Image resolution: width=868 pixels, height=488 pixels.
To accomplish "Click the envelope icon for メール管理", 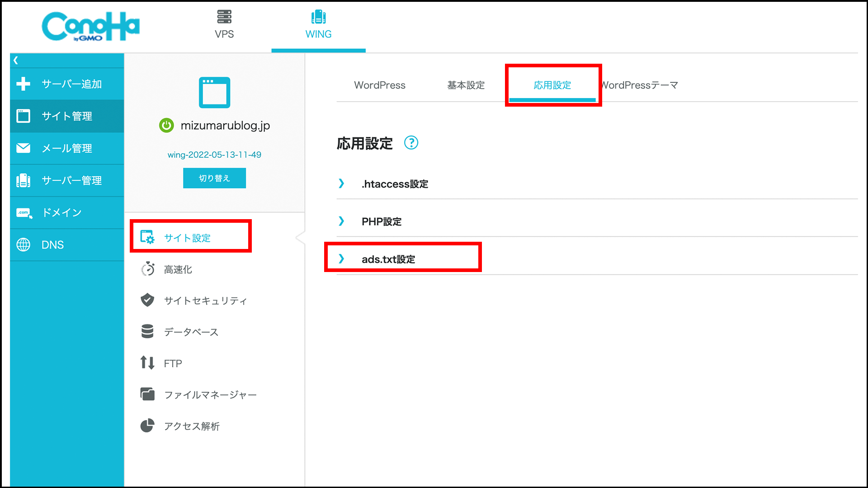I will point(23,148).
